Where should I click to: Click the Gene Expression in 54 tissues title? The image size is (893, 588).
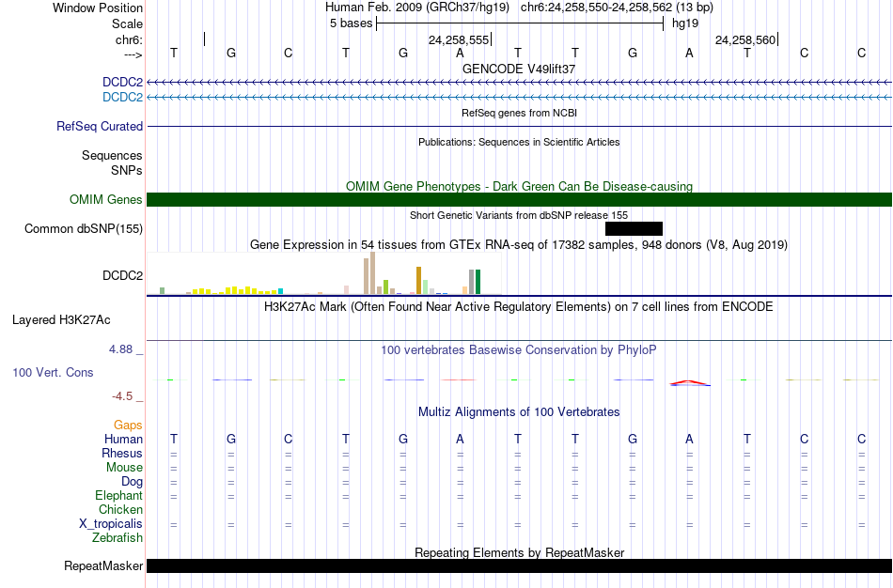pos(519,245)
